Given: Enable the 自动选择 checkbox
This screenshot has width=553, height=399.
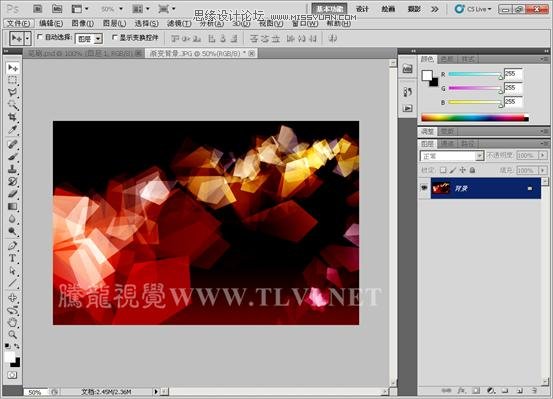Looking at the screenshot, I should click(40, 37).
